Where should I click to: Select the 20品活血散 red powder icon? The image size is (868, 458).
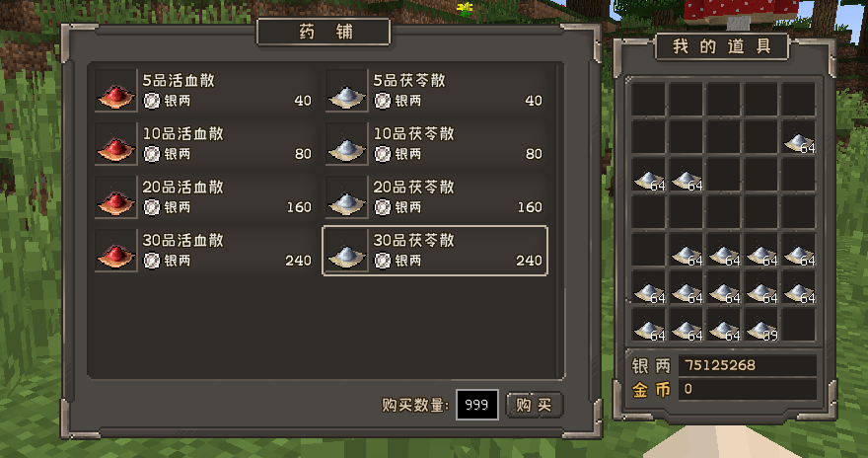coord(115,197)
